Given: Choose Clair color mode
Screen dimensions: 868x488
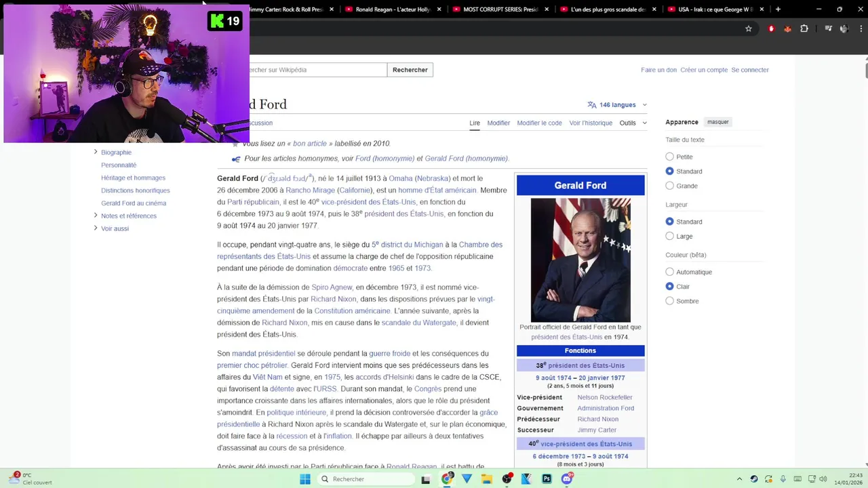Looking at the screenshot, I should pyautogui.click(x=669, y=287).
